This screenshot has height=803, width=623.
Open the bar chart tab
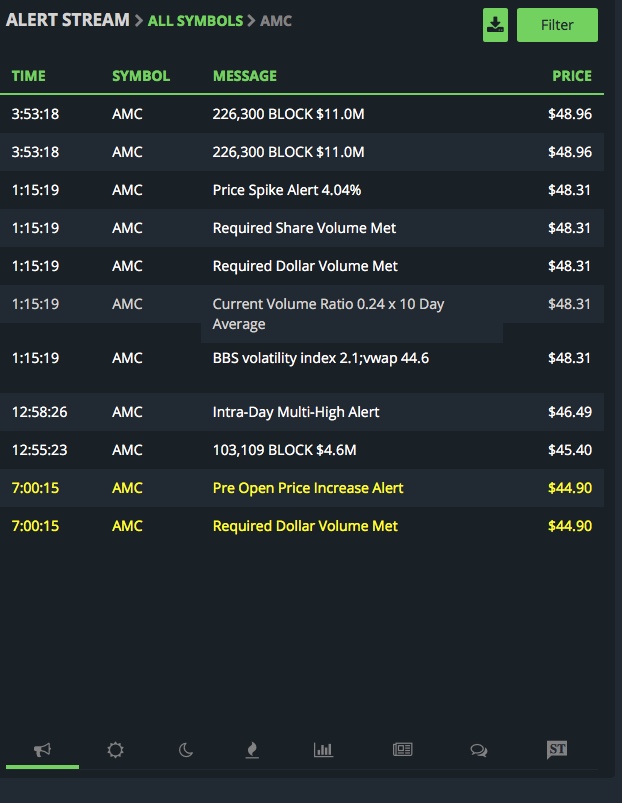[323, 750]
